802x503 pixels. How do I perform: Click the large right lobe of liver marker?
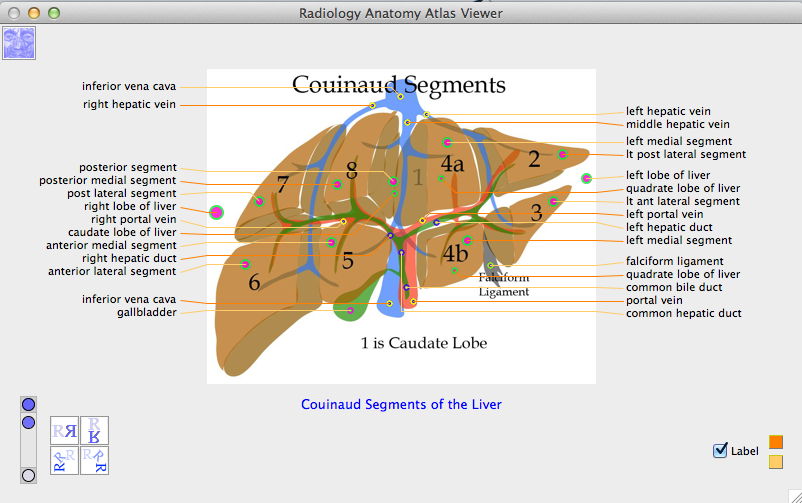(216, 212)
